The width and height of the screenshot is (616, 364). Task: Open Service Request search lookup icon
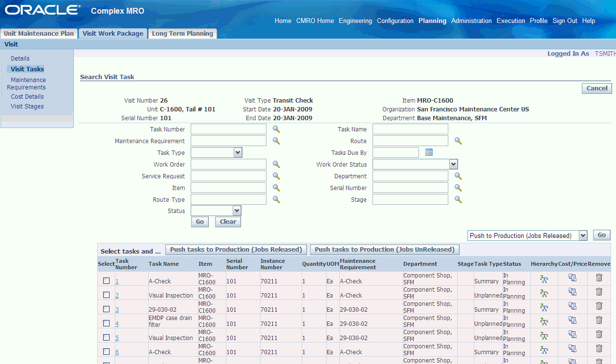[276, 176]
